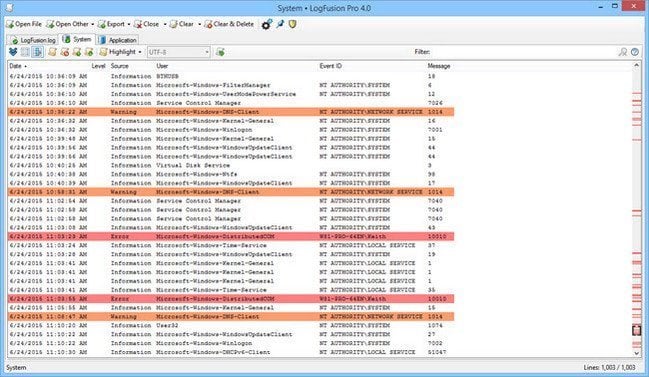Click the reload icon after encoding box

pos(220,52)
